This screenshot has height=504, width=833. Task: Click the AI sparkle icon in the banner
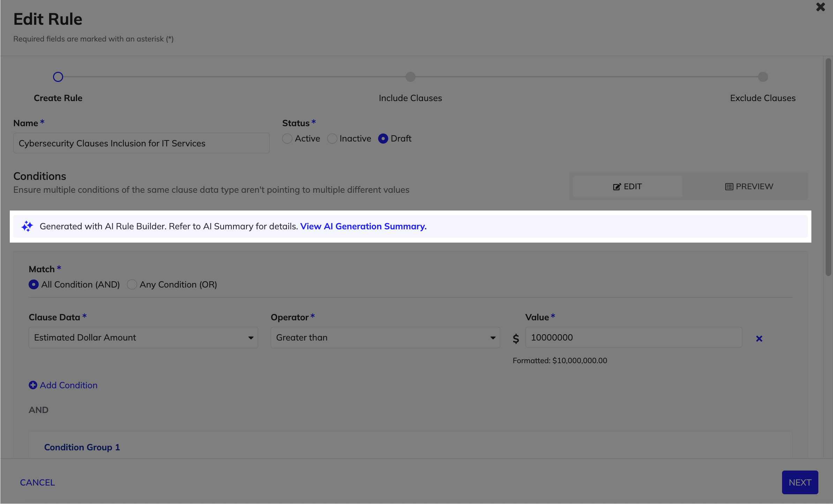(27, 226)
